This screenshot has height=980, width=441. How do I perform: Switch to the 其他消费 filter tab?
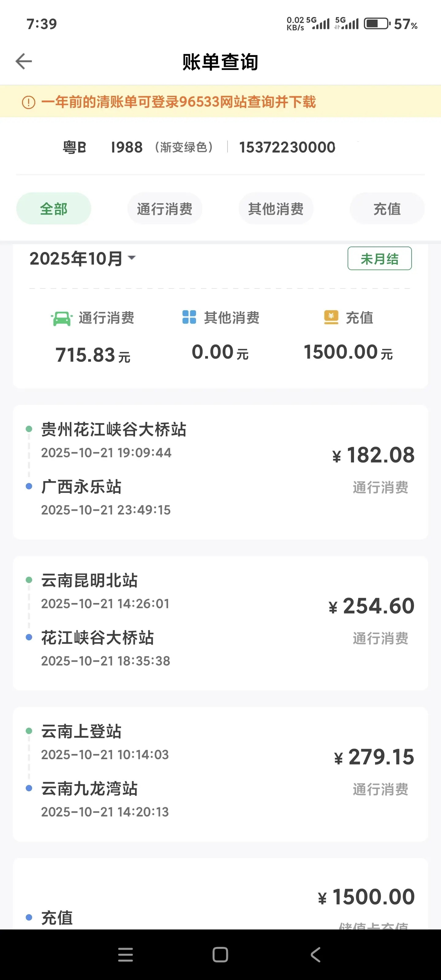[x=276, y=209]
